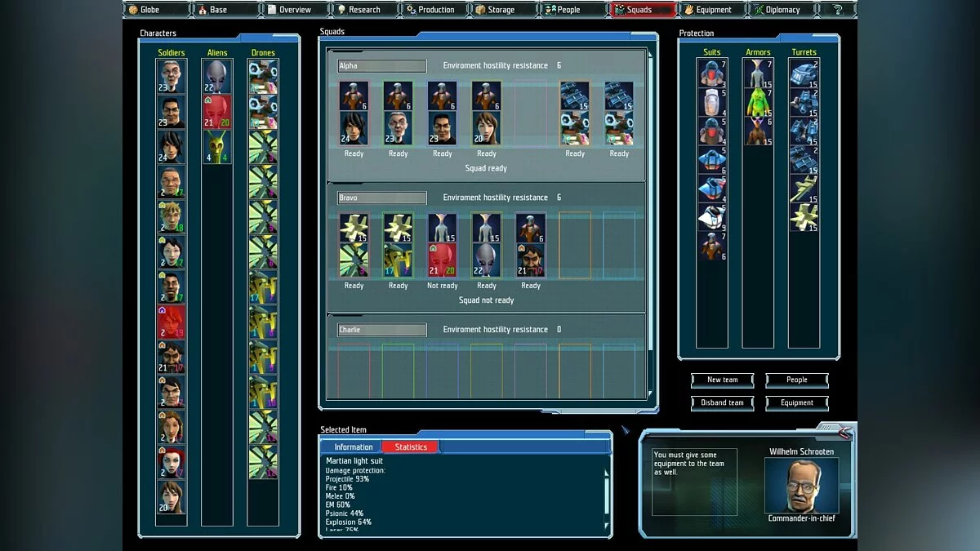
Task: Select the first turret in Turrets column
Action: (804, 73)
